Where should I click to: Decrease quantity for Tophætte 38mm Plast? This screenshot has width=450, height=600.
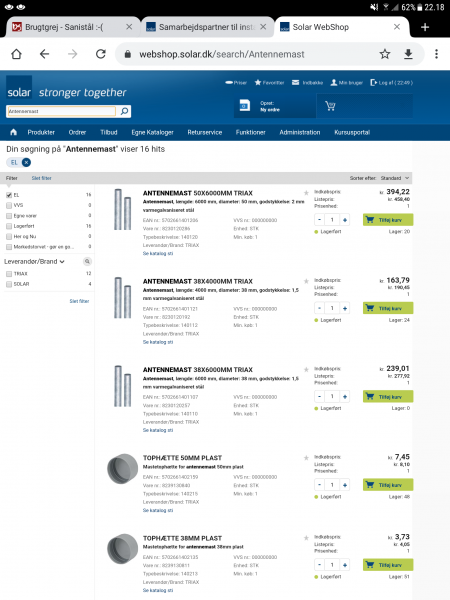320,565
